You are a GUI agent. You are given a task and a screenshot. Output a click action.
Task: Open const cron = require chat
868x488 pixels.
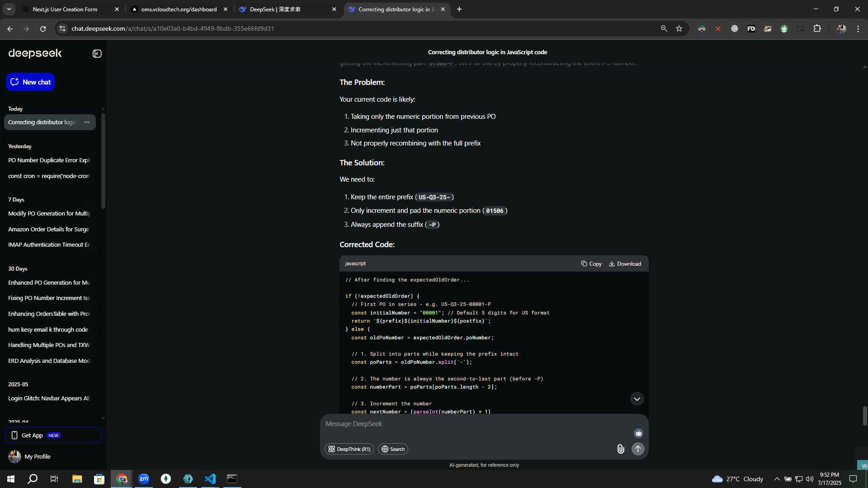point(49,176)
